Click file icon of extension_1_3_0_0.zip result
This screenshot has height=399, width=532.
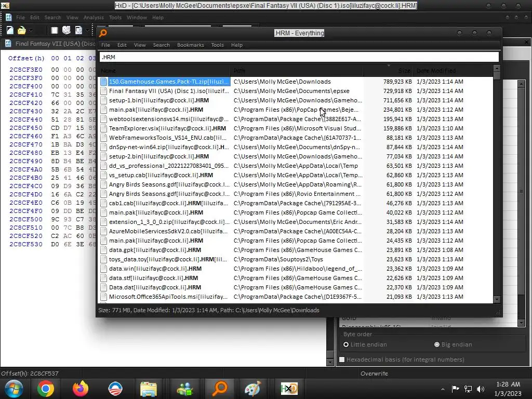coord(103,222)
